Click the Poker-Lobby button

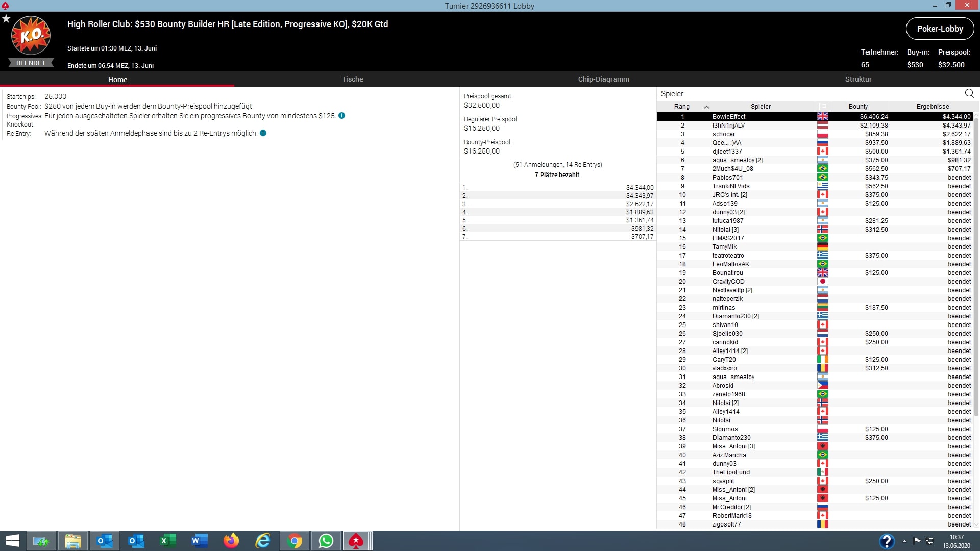[940, 29]
